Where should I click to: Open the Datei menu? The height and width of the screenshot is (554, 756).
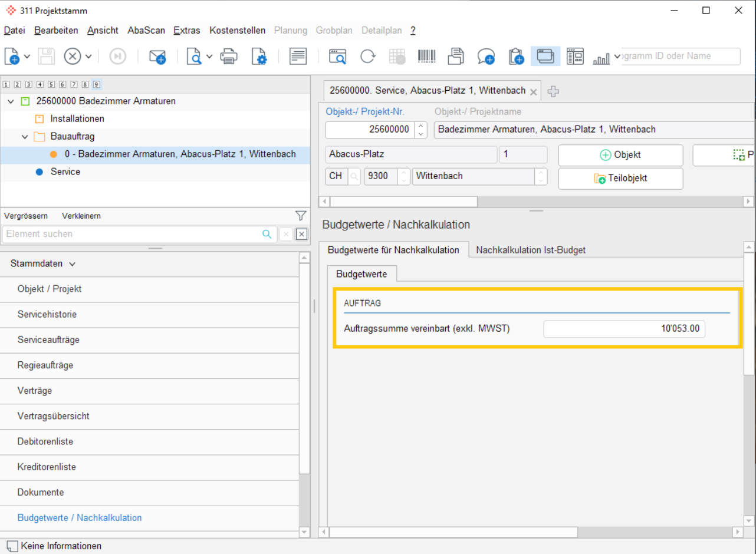pyautogui.click(x=15, y=30)
